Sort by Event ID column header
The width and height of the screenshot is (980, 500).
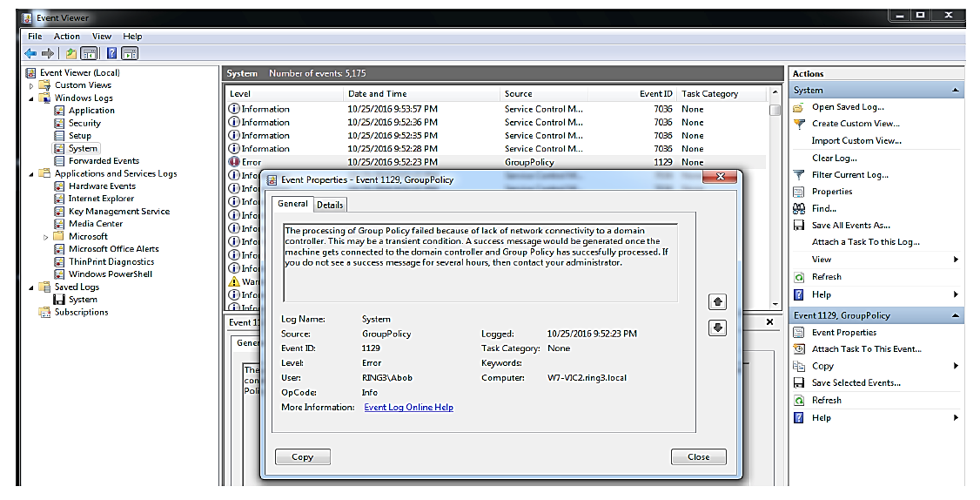point(633,94)
